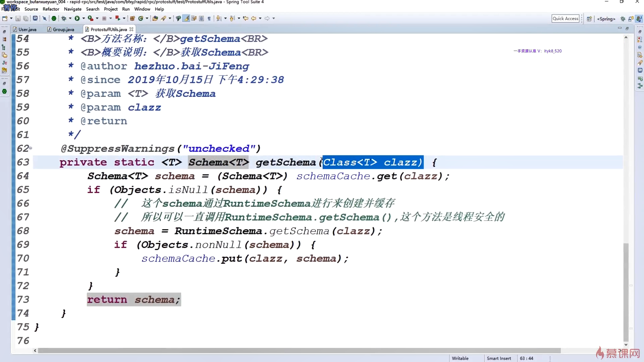644x362 pixels.
Task: Toggle Show Whitespace Characters pilcrow button
Action: click(209, 18)
